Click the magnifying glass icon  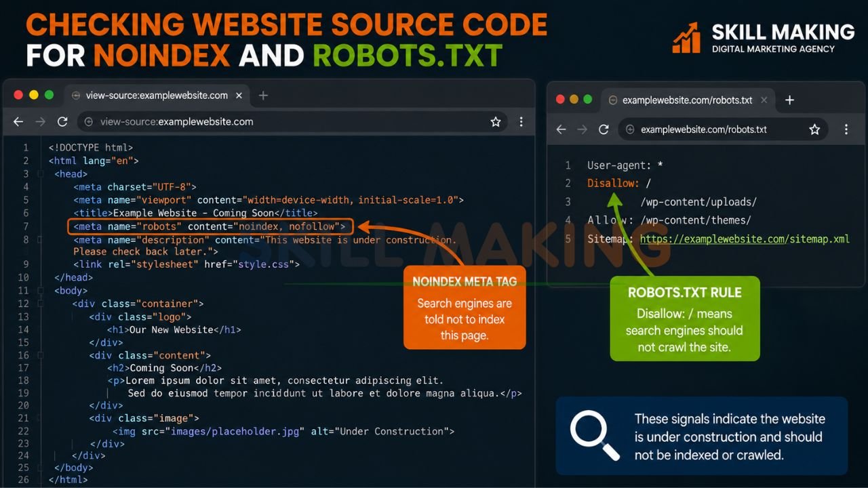tap(595, 435)
